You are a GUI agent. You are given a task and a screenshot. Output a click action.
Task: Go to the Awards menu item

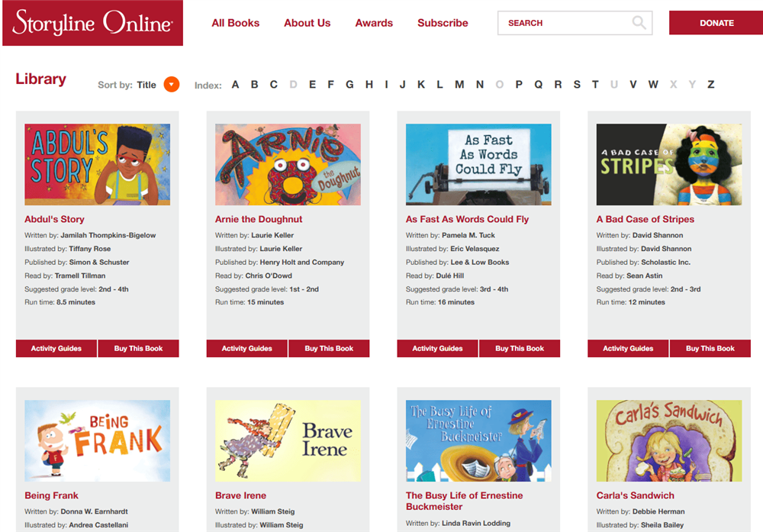click(x=374, y=23)
